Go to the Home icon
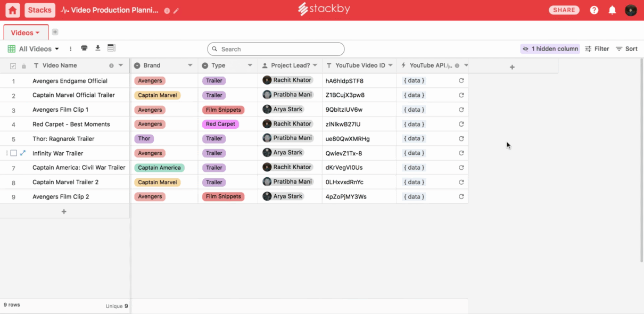 point(13,10)
